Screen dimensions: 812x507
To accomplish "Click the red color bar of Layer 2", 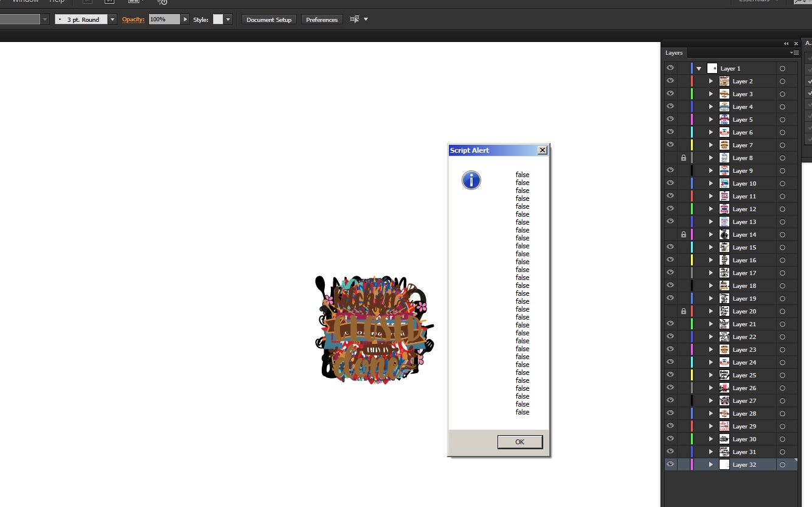I will 692,82.
